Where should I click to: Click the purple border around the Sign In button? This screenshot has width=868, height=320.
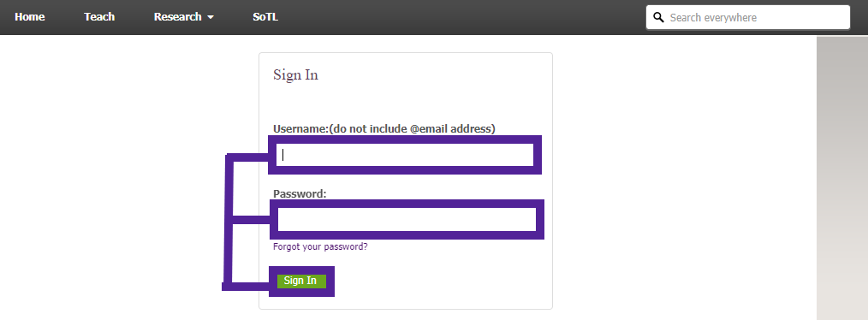point(301,293)
